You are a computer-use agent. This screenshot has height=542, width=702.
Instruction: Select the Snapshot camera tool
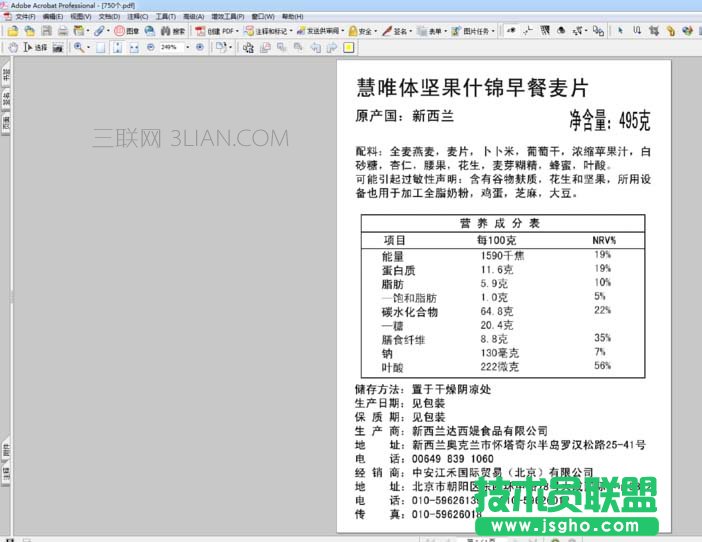click(58, 47)
